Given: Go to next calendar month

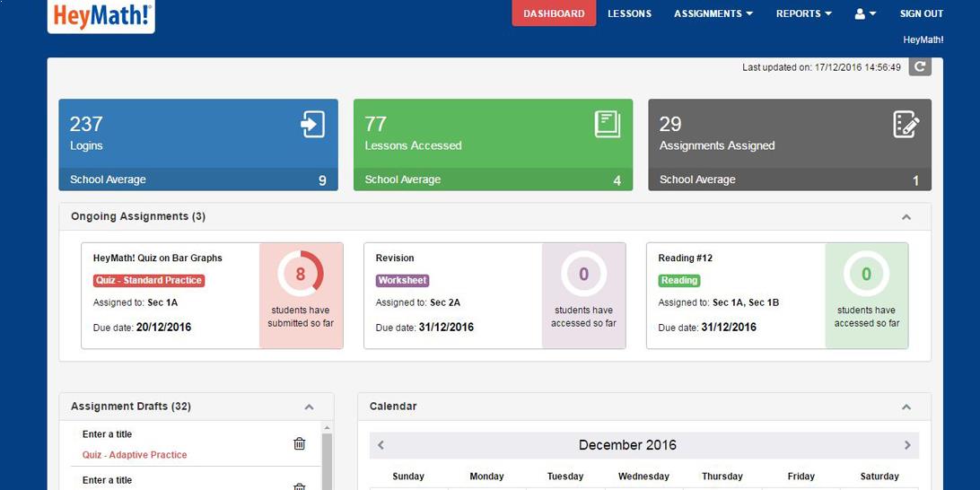Looking at the screenshot, I should [906, 445].
